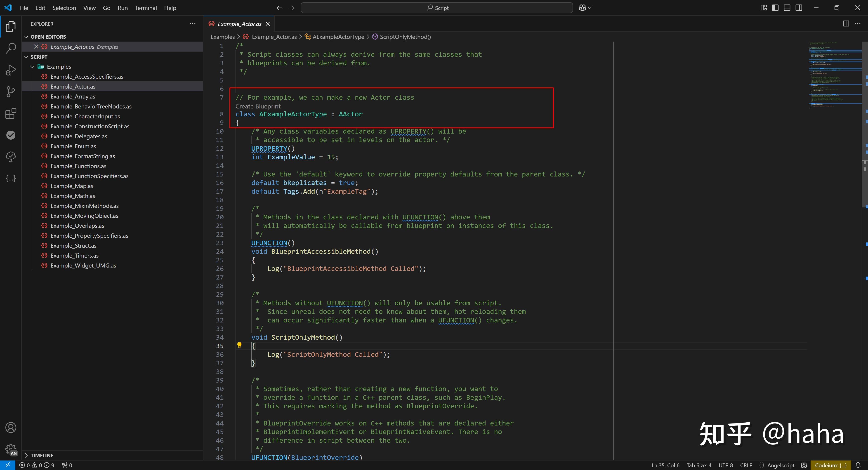Screen dimensions: 868x470
Task: Click the split editor right icon
Action: 846,23
